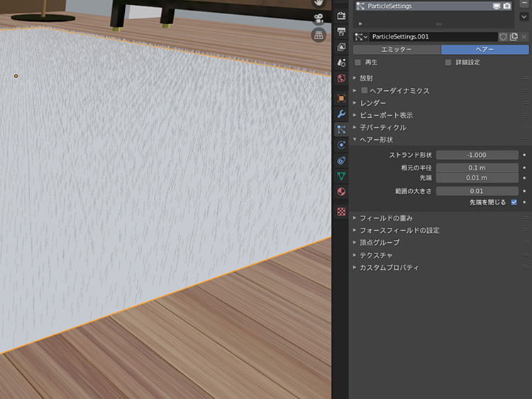Enable the 詳細設定 checkbox
Image resolution: width=532 pixels, height=399 pixels.
(448, 62)
